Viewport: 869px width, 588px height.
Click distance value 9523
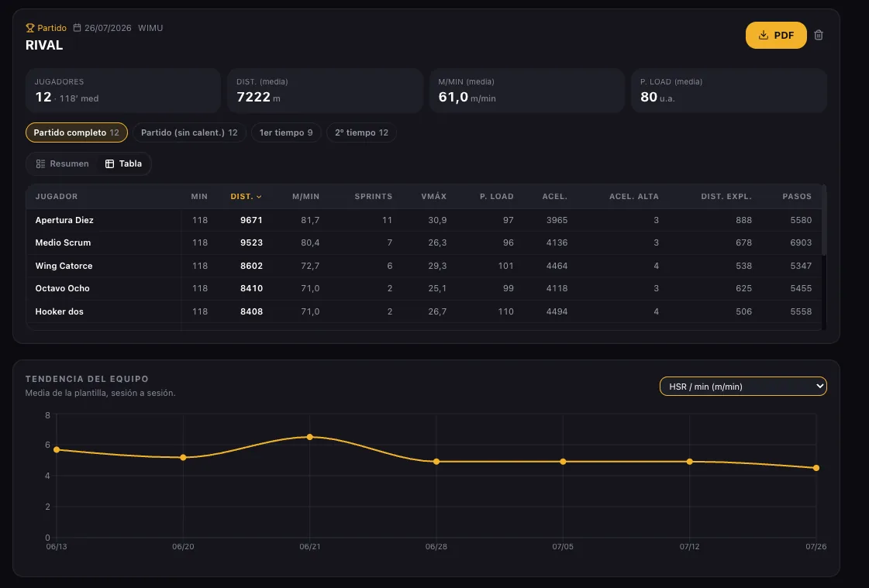click(x=251, y=242)
